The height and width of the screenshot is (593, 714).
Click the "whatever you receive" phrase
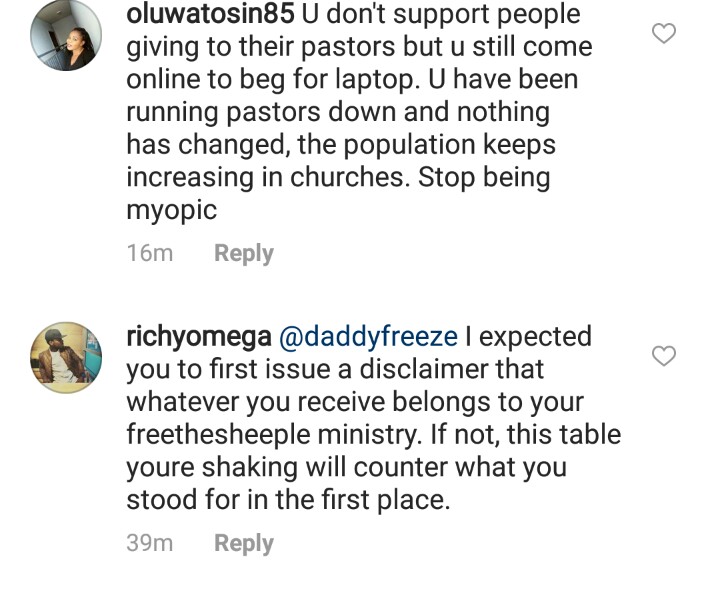pos(248,402)
